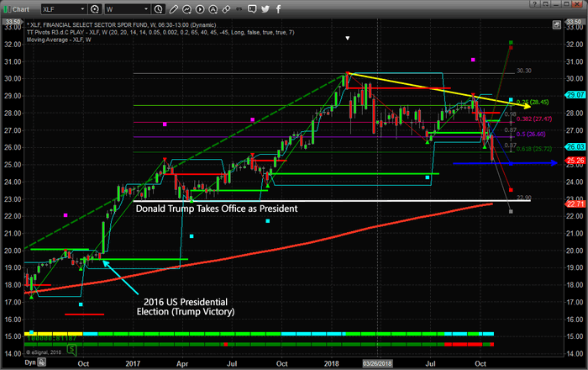Screen dimensions: 588x370
Task: Click the 100000:81187 green text
Action: (x=52, y=338)
